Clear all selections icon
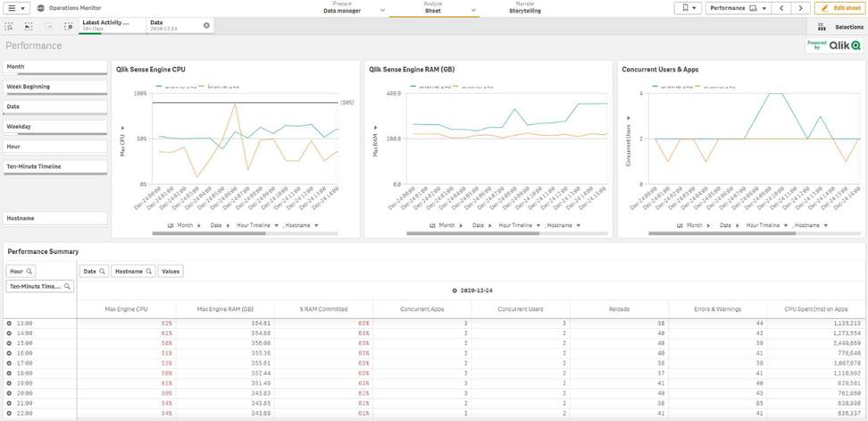 tap(68, 26)
